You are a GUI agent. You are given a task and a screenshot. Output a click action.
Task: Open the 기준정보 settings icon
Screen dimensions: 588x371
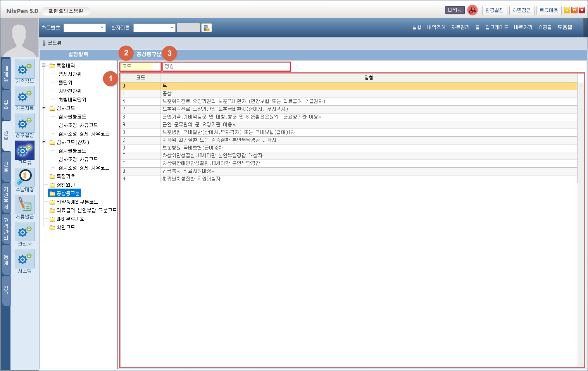pos(25,70)
